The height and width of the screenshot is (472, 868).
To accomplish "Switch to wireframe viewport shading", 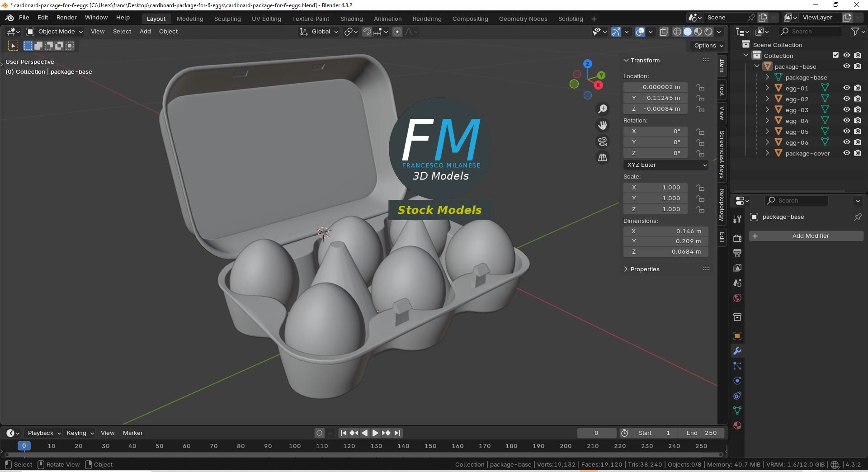I will (x=677, y=32).
